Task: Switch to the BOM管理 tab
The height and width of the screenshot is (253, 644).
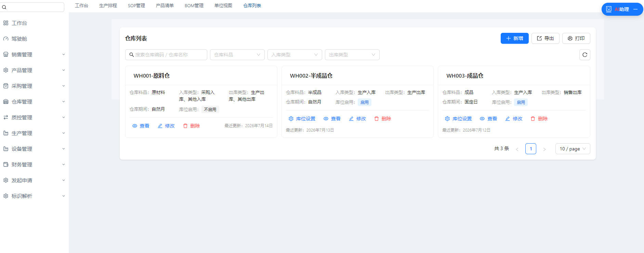Action: [x=194, y=5]
